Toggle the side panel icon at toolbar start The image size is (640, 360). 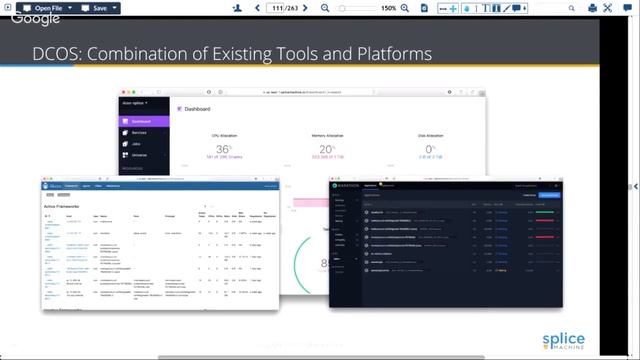(x=7, y=7)
